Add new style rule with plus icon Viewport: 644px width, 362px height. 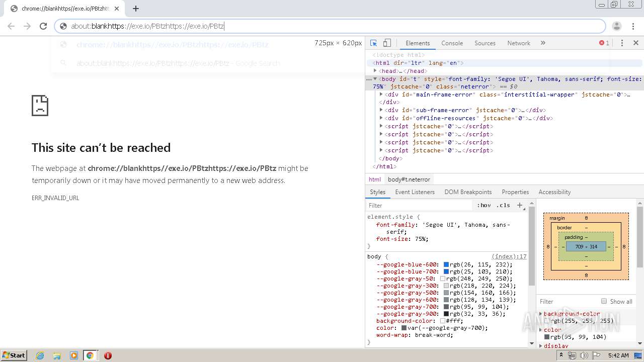[520, 205]
